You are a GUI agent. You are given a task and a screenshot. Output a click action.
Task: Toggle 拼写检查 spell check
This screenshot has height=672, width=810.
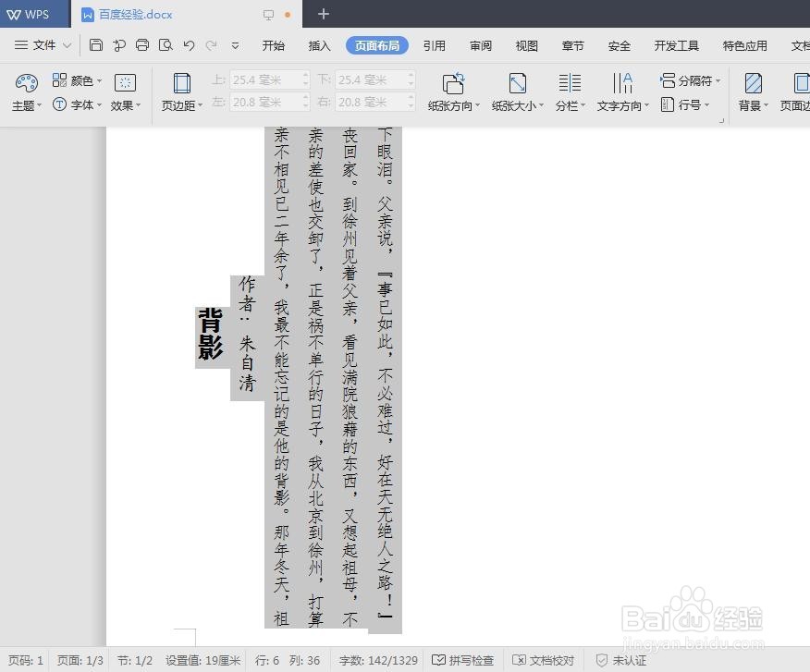(462, 660)
